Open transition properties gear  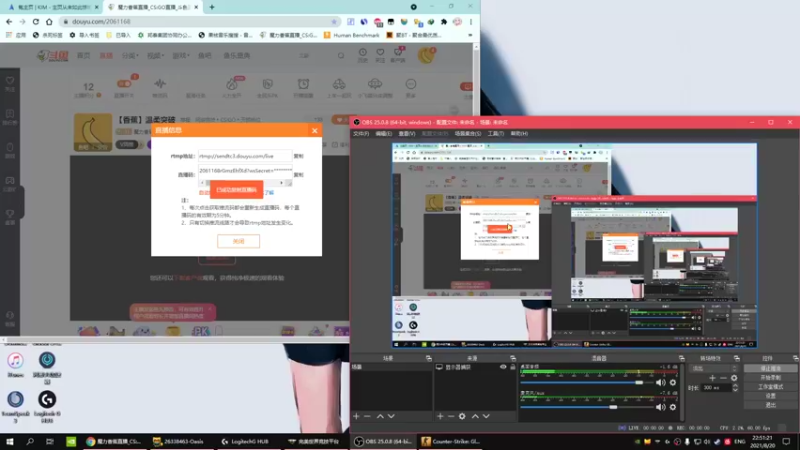coord(734,378)
